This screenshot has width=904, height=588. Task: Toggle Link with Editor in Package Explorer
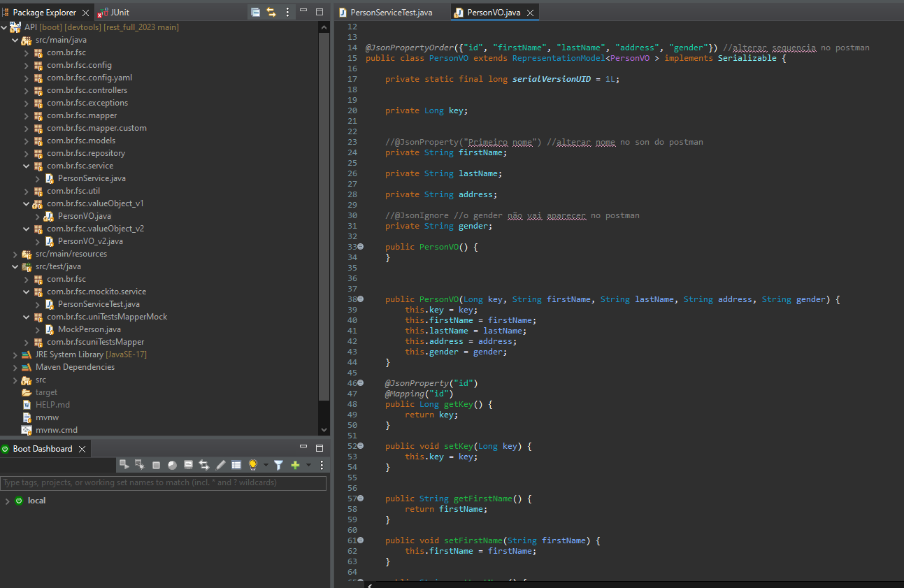271,13
